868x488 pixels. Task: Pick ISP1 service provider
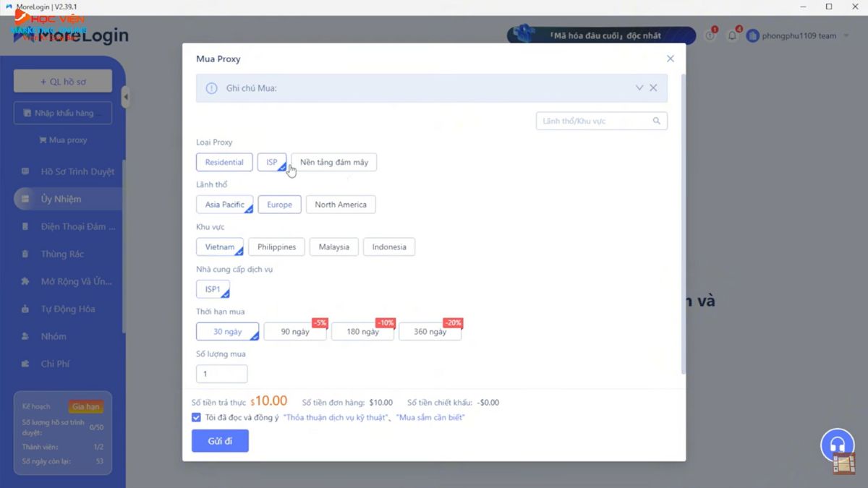coord(213,289)
